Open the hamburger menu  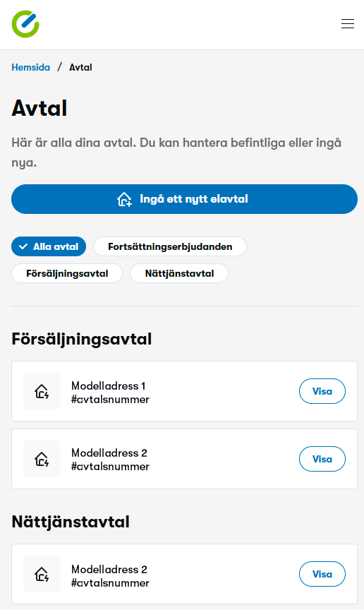pos(347,24)
